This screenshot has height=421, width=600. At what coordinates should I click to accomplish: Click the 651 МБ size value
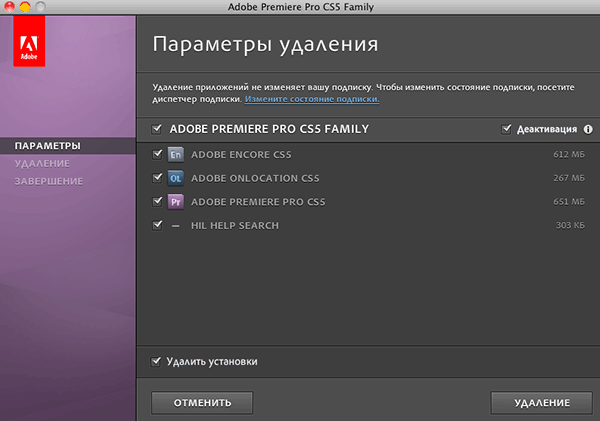coord(569,201)
